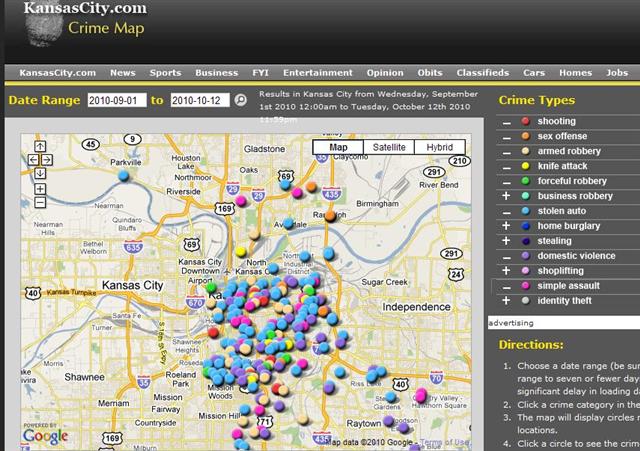
Task: Click the yellow knife attack marker on map
Action: [241, 251]
